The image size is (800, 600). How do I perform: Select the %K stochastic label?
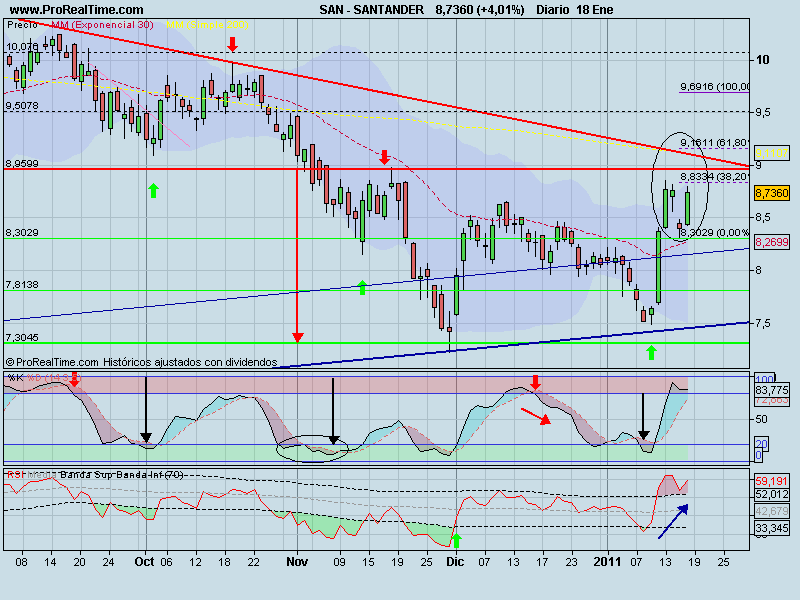(x=16, y=378)
